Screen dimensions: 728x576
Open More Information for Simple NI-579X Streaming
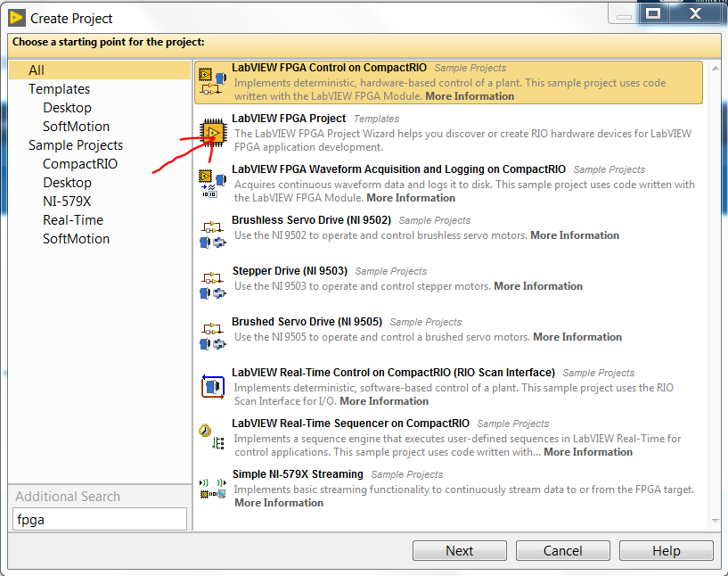279,503
